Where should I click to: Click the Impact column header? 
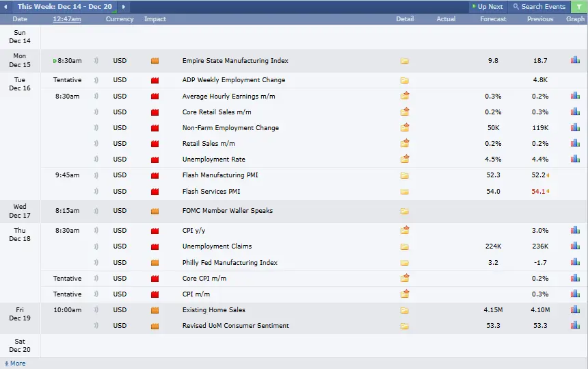click(155, 19)
